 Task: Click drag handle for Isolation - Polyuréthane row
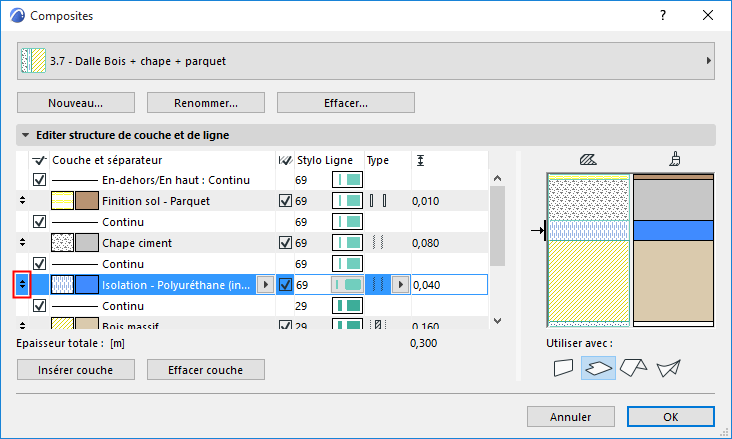(x=22, y=284)
